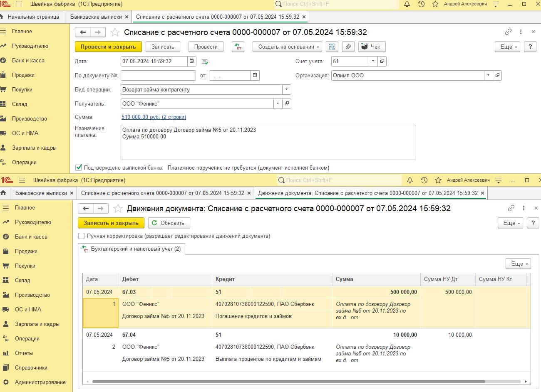Image resolution: width=541 pixels, height=392 pixels.
Task: Click Записать и закрыть button
Action: point(111,223)
